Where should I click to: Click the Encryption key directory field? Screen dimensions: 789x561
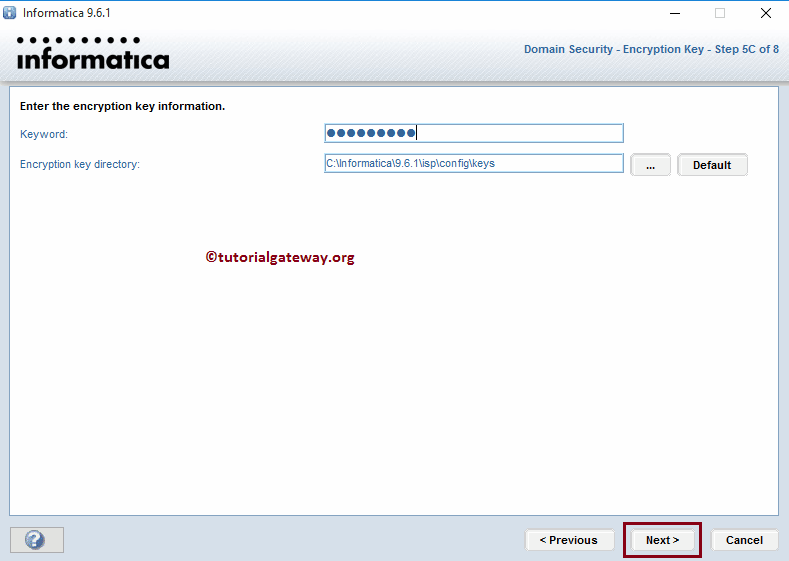coord(474,163)
